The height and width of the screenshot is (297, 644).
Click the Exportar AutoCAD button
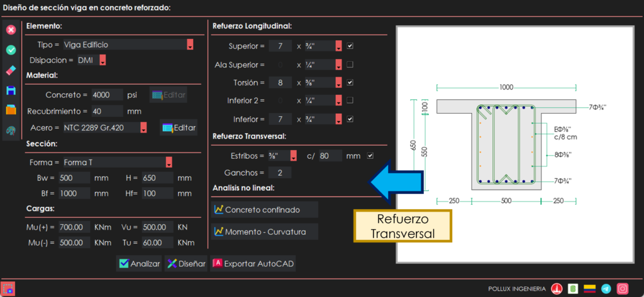pyautogui.click(x=253, y=264)
